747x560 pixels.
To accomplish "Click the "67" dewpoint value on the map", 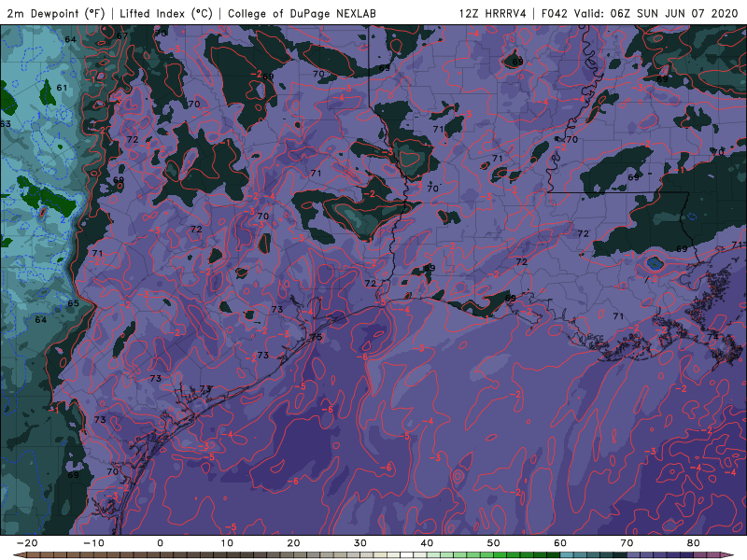I will 122,35.
